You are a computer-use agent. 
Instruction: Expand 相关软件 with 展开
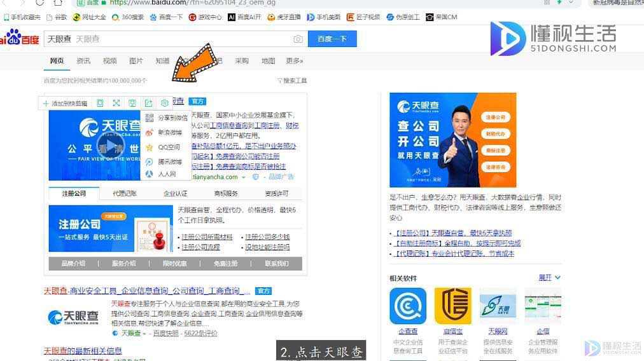click(550, 278)
